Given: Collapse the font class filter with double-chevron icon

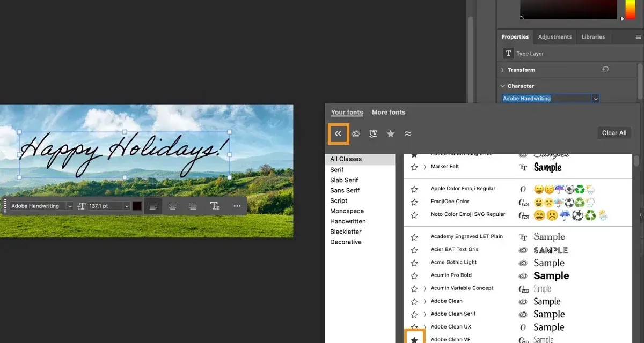Looking at the screenshot, I should [338, 133].
